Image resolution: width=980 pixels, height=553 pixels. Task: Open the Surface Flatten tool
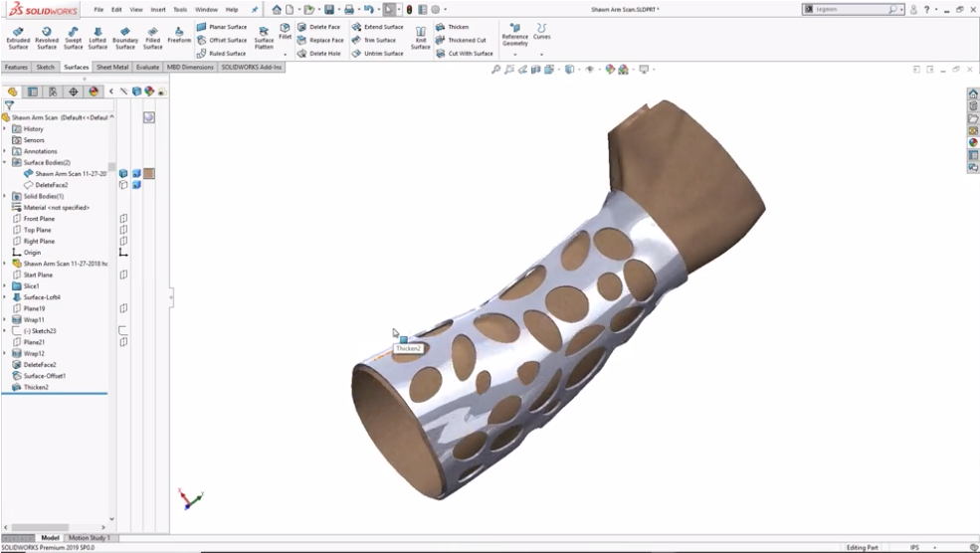[264, 38]
